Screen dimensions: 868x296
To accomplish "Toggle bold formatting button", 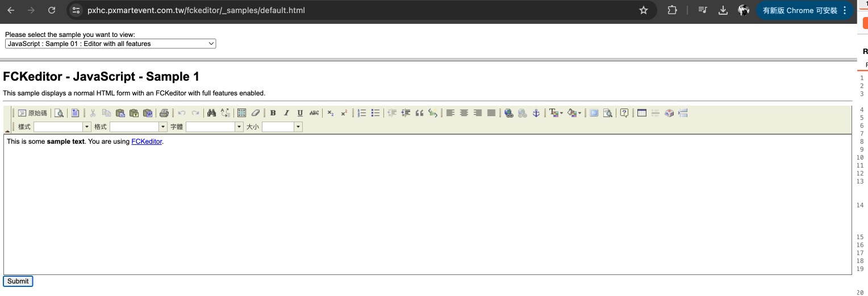I will pos(273,113).
